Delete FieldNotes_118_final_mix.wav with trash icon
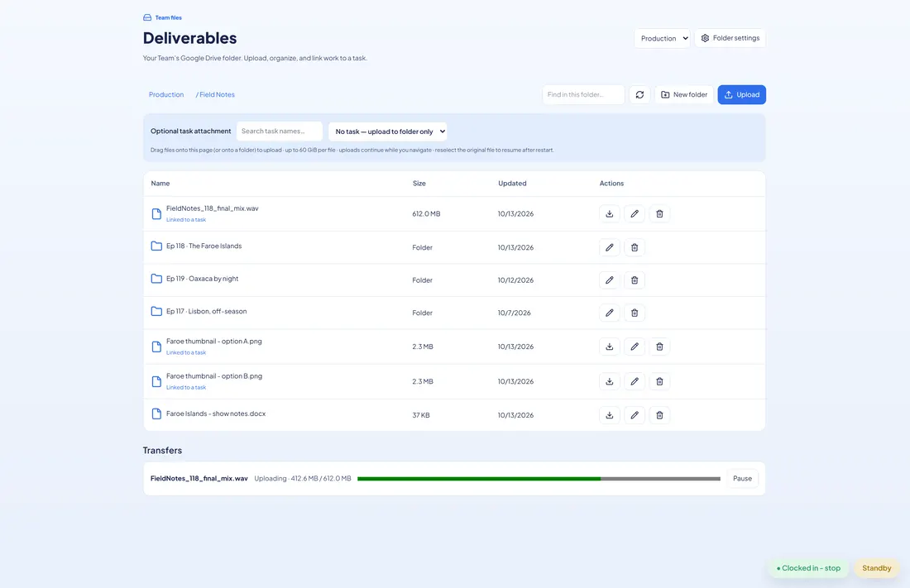This screenshot has height=588, width=910. pyautogui.click(x=659, y=213)
